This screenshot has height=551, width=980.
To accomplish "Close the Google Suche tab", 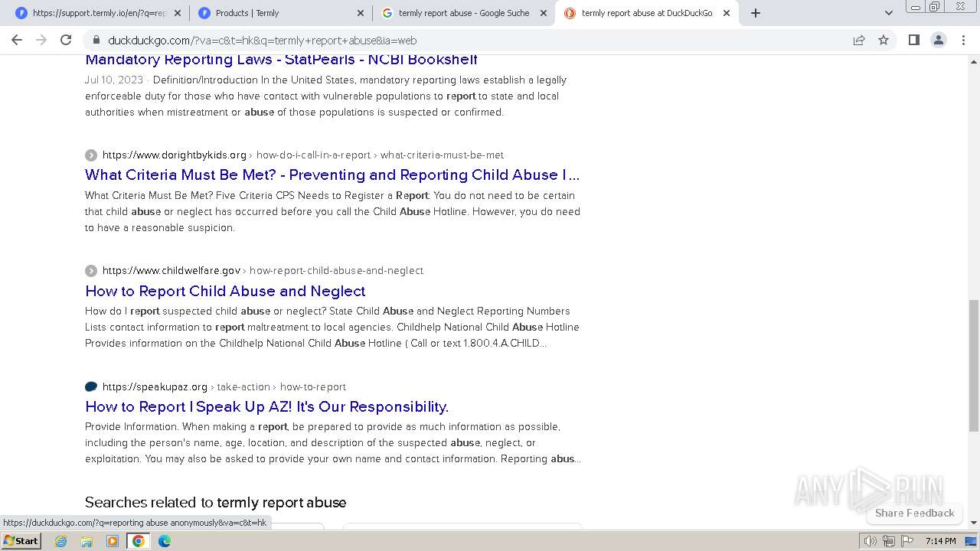I will 544,13.
